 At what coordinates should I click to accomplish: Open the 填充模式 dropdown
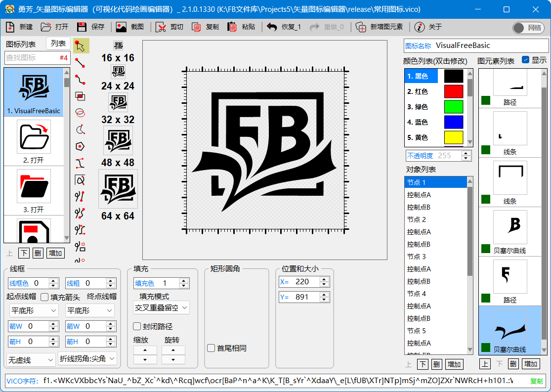tap(161, 308)
